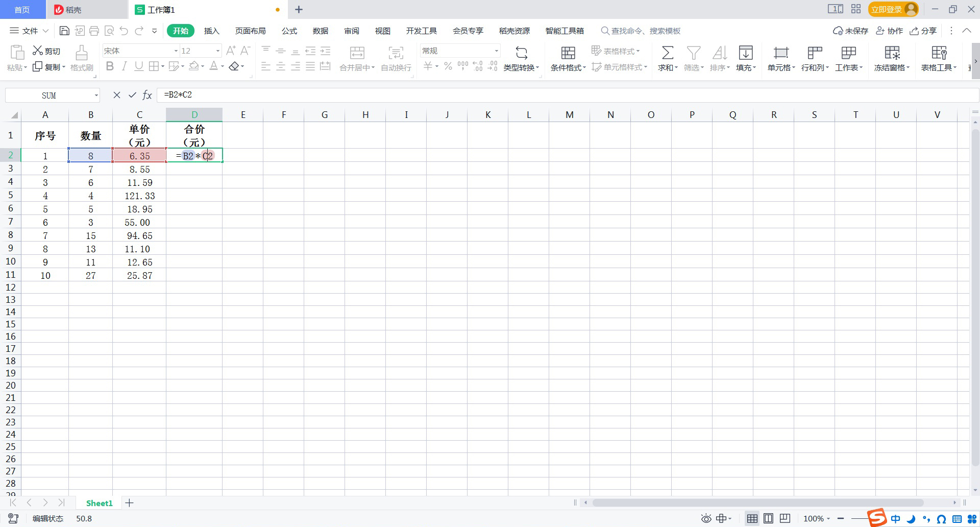
Task: Open the Cell Style (单元格样式) dropdown
Action: (619, 67)
